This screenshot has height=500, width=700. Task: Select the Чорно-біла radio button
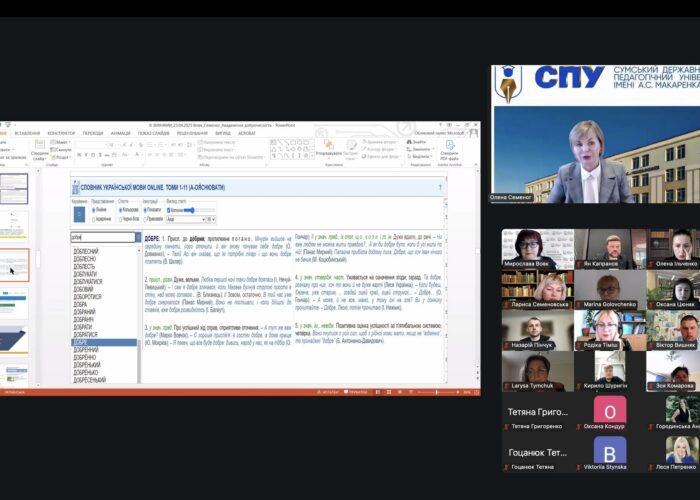point(122,219)
